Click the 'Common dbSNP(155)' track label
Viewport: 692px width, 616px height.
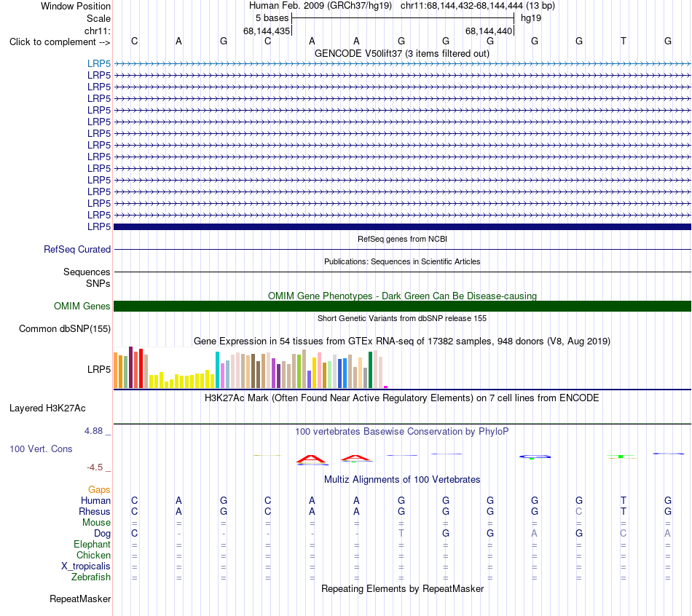65,328
